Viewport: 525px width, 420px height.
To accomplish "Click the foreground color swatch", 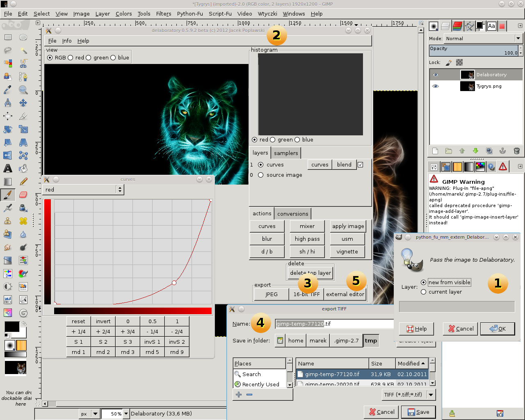I will [x=11, y=326].
